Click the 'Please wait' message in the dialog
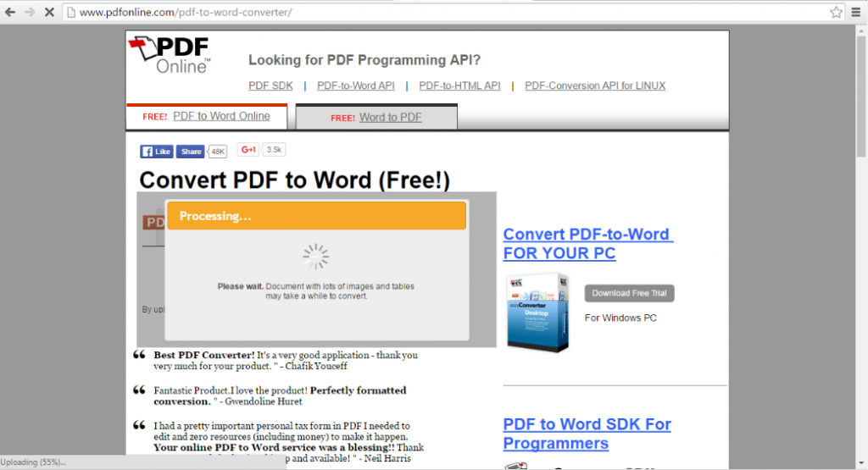The image size is (868, 470). click(316, 290)
